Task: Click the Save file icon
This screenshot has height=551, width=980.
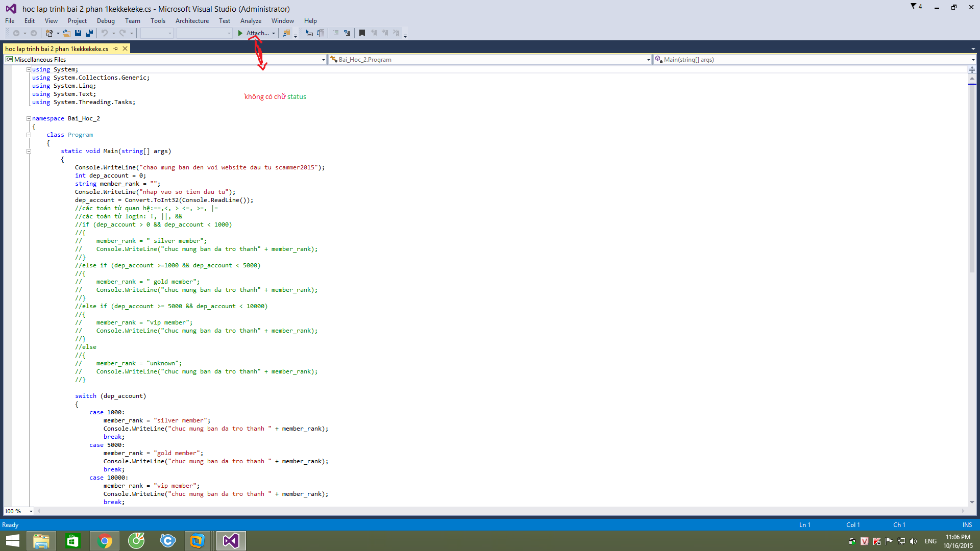Action: (x=78, y=33)
